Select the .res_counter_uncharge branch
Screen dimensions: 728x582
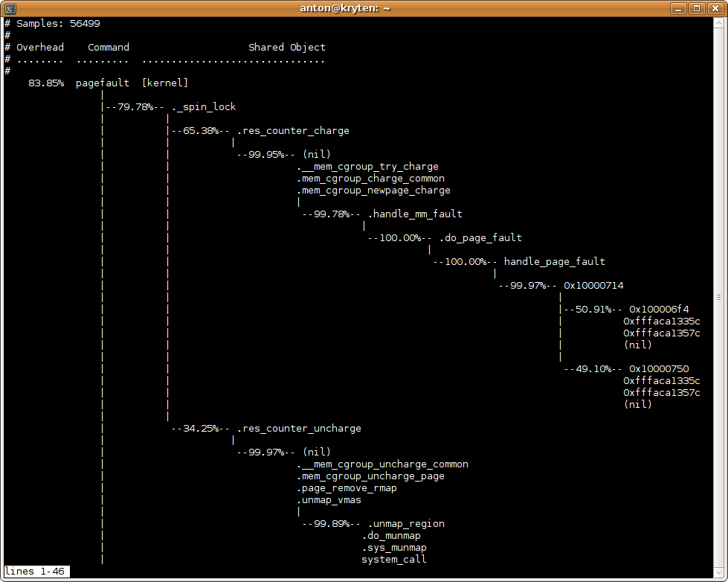[x=299, y=429]
